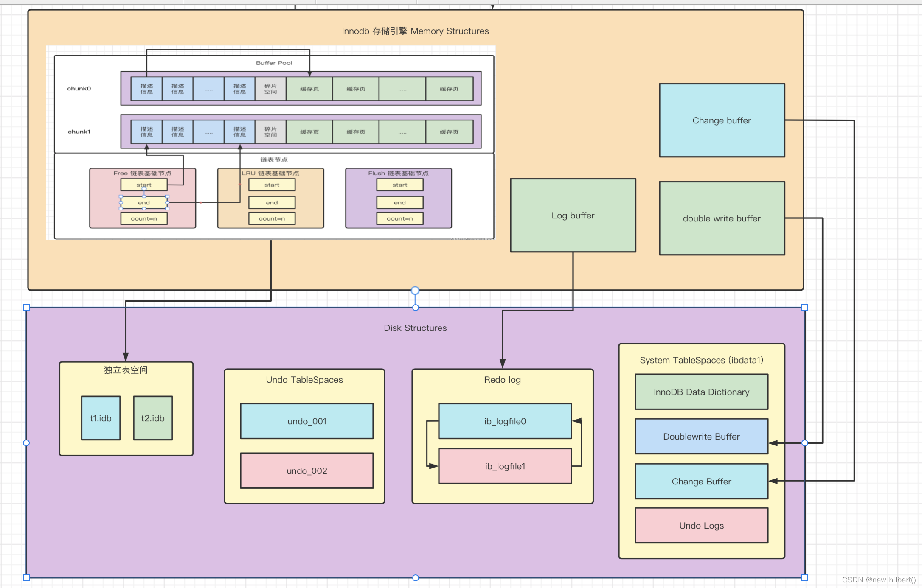Screen dimensions: 922x588
Task: Click the rotation handle above Disk Structures
Action: point(415,291)
